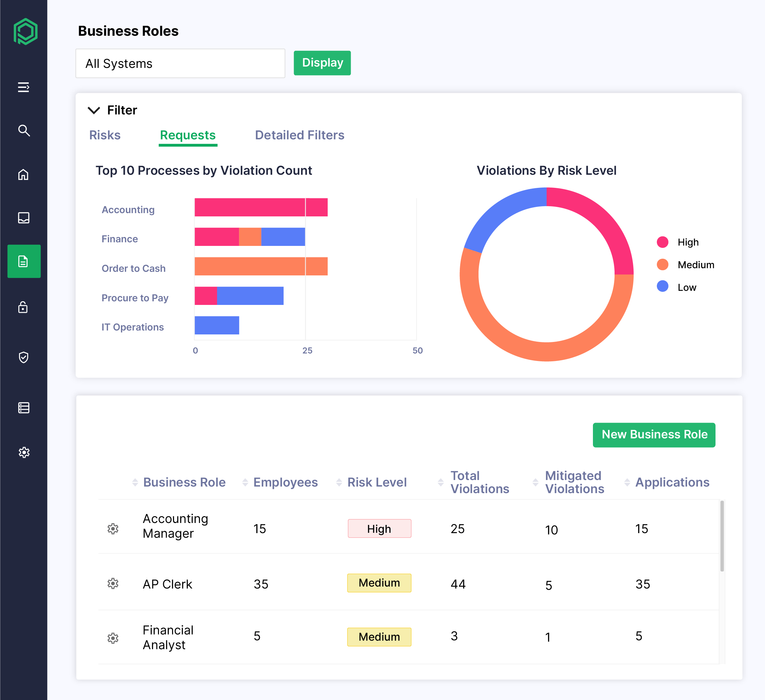Navigate to home via the sidebar house icon
This screenshot has width=765, height=700.
point(24,175)
